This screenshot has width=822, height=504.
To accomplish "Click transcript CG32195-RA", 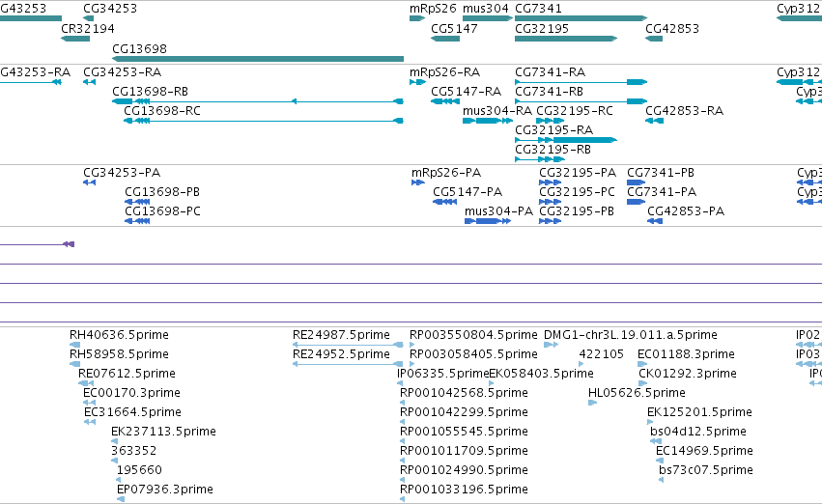I will [x=554, y=130].
